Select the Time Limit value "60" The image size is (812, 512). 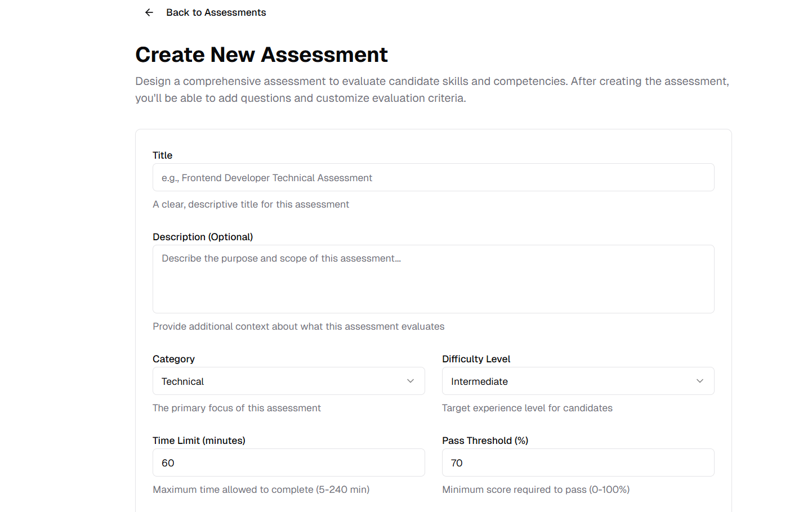click(289, 462)
